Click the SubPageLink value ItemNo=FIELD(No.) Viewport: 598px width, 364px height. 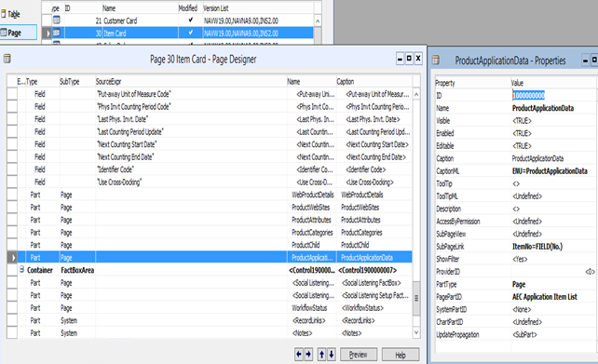pyautogui.click(x=537, y=247)
